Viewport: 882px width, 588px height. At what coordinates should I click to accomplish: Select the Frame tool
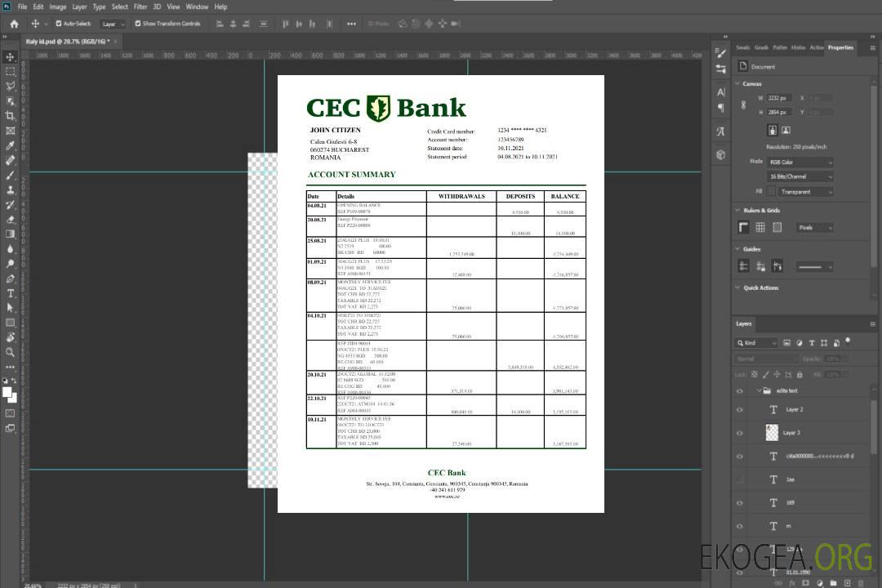(10, 131)
